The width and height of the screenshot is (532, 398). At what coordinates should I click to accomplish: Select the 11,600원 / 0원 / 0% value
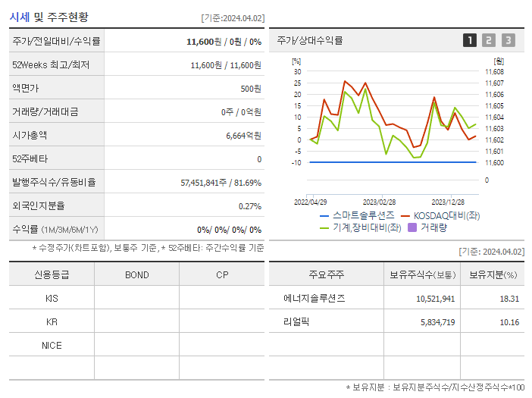click(x=224, y=42)
